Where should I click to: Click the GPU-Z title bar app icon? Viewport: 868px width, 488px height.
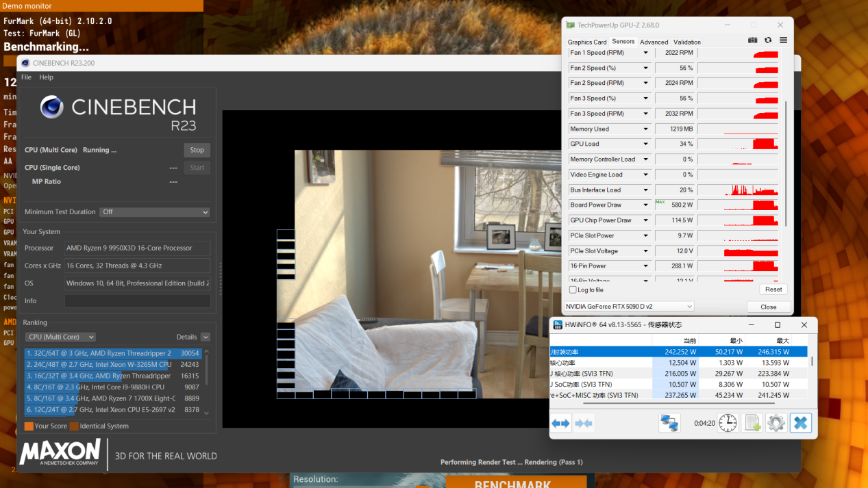pyautogui.click(x=570, y=25)
